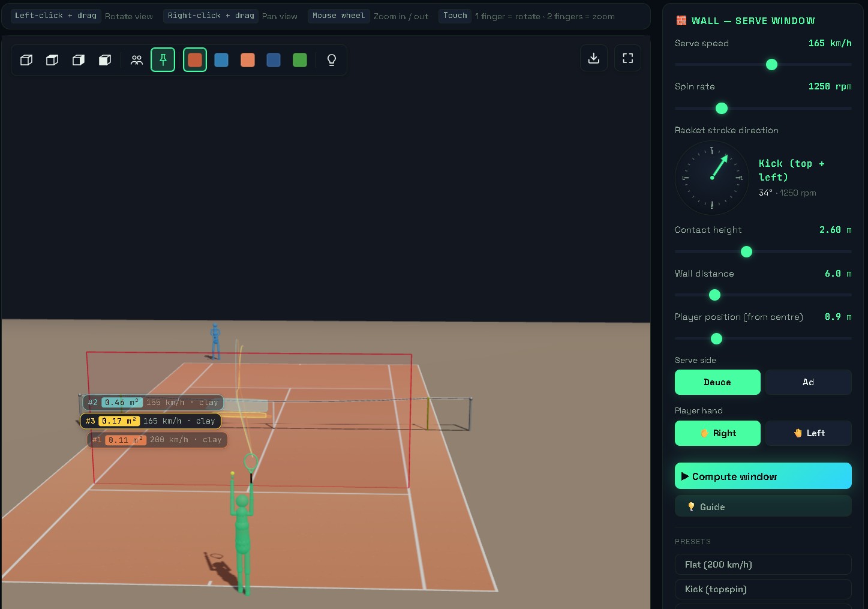Click the Contact height slider handle
The height and width of the screenshot is (609, 868).
pos(746,251)
